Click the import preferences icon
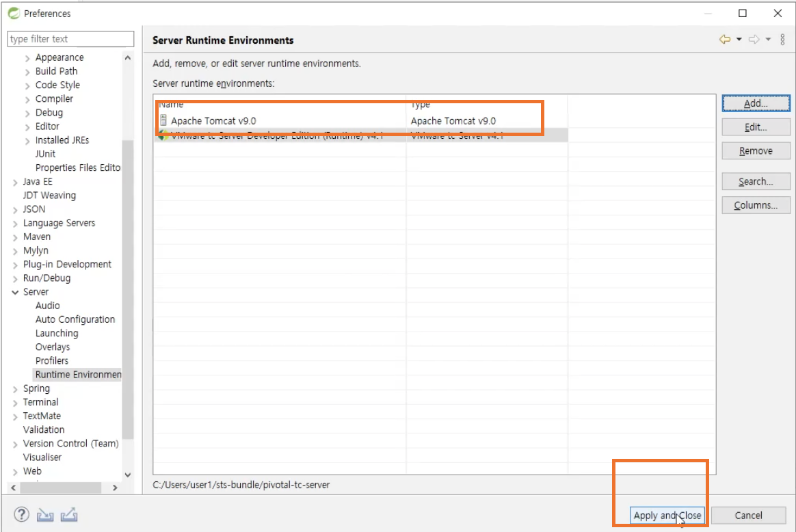 click(45, 516)
